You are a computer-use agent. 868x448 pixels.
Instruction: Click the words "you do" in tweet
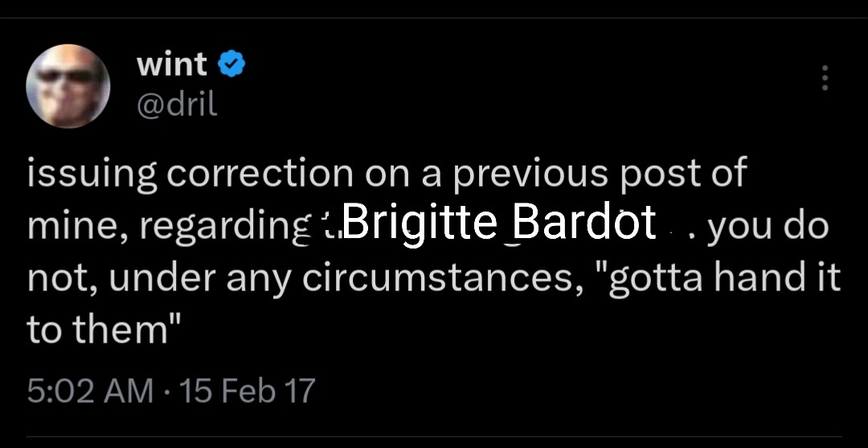pyautogui.click(x=768, y=228)
